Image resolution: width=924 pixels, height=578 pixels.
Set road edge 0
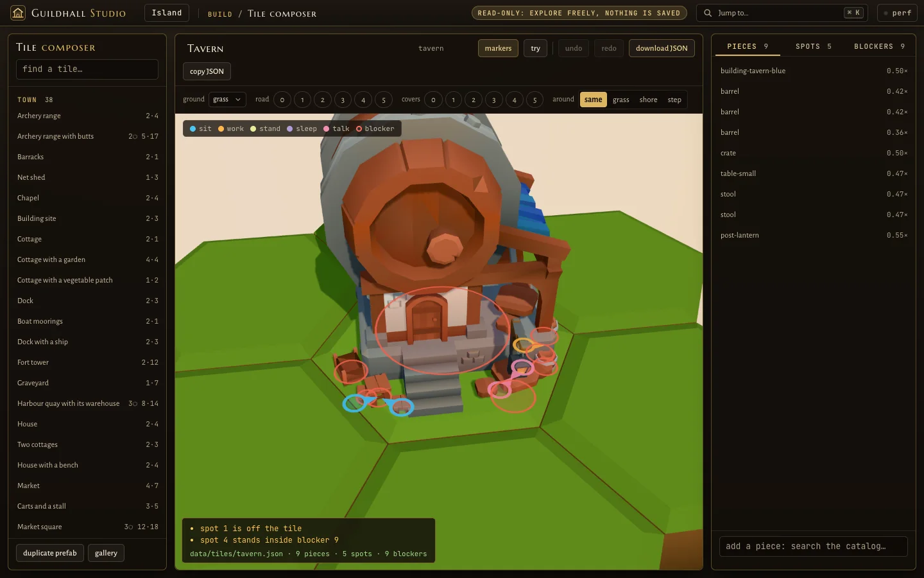click(282, 100)
